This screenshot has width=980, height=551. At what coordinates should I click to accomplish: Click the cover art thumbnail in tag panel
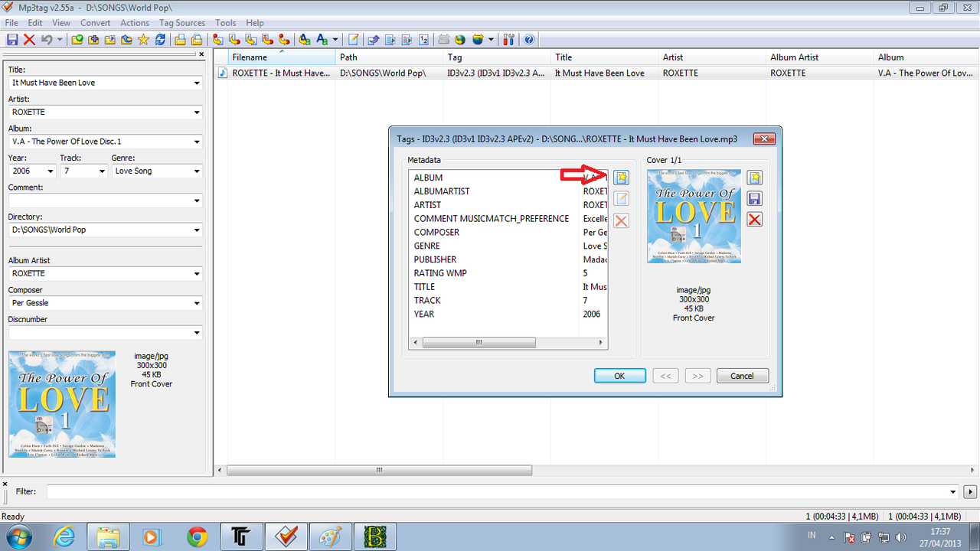coord(62,404)
